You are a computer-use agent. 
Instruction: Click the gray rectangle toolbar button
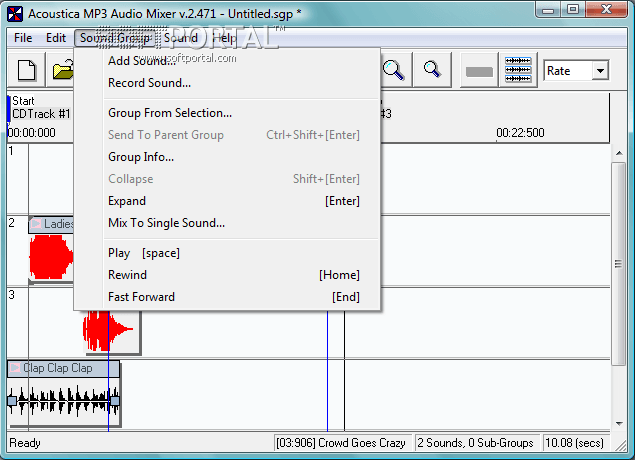[479, 72]
